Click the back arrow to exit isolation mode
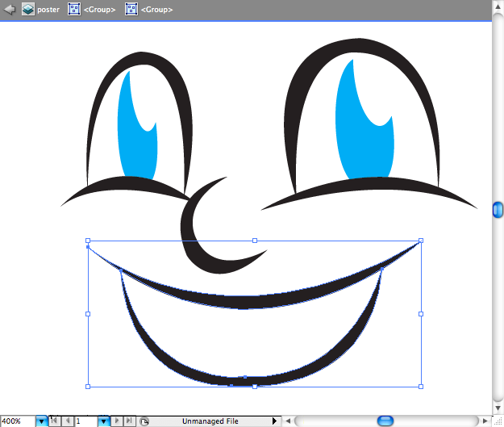Screen dimensions: 504x427 [10, 10]
